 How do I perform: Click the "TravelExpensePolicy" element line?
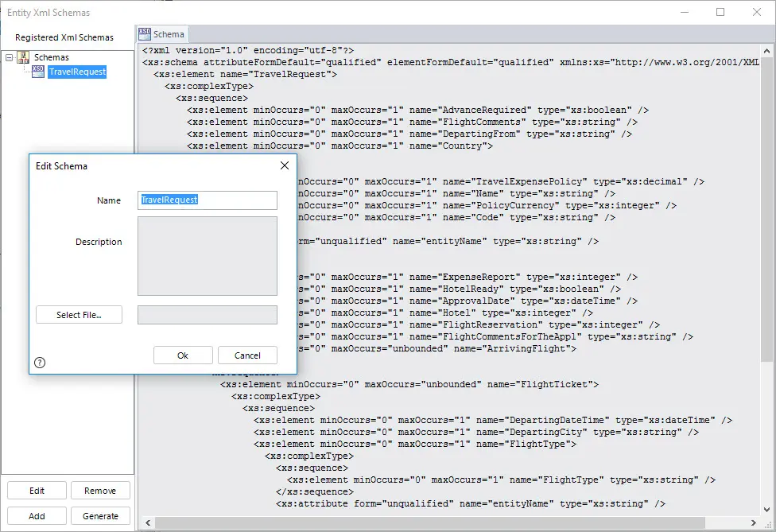(x=500, y=181)
